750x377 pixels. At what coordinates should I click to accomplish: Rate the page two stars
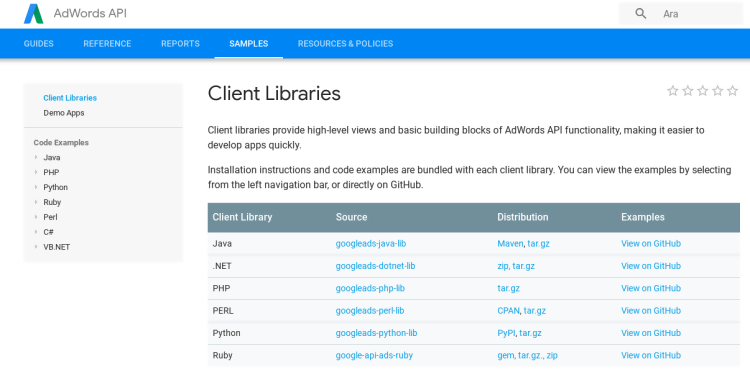(687, 90)
